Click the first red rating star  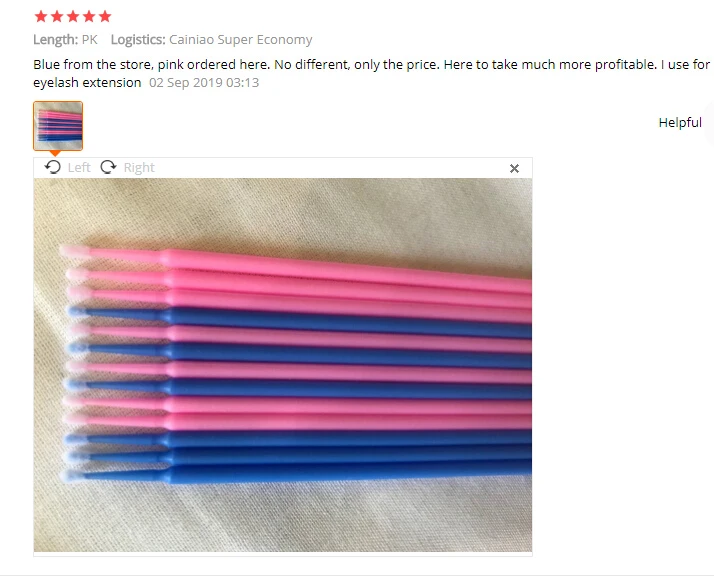[x=41, y=17]
